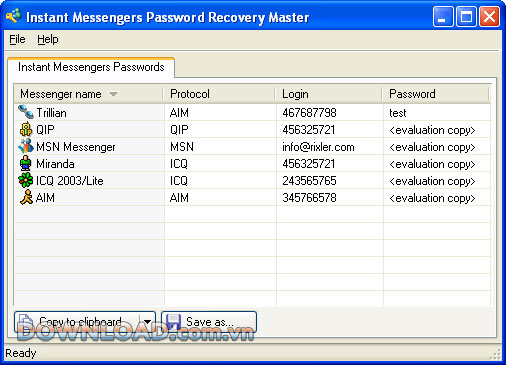Select the ICQ 2003/Lite name cell

(x=70, y=181)
